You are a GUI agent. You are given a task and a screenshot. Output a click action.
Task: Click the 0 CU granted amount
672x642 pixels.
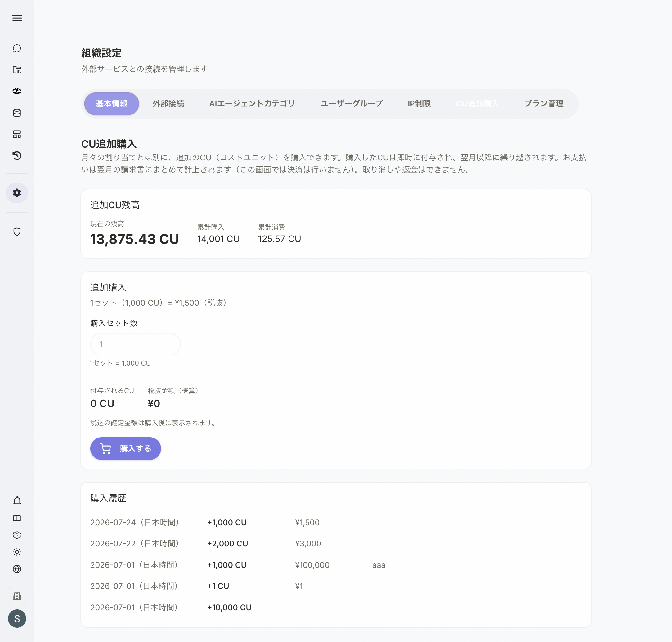102,404
